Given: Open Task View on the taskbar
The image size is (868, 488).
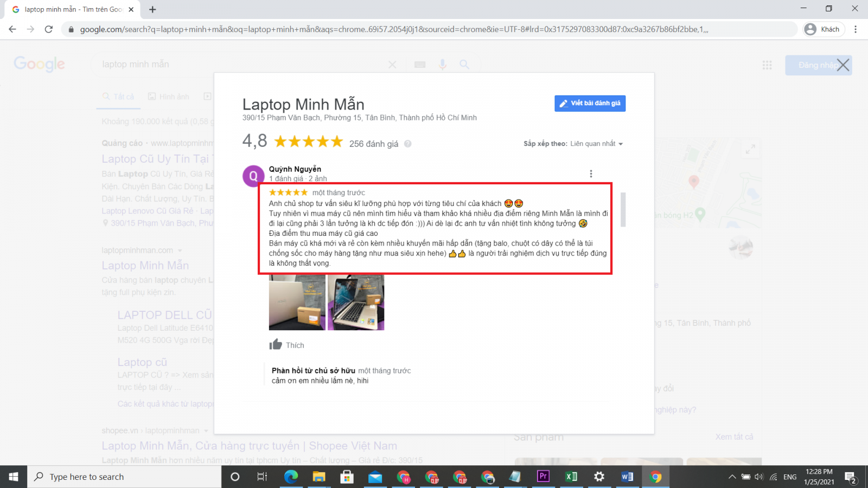Looking at the screenshot, I should pyautogui.click(x=262, y=477).
